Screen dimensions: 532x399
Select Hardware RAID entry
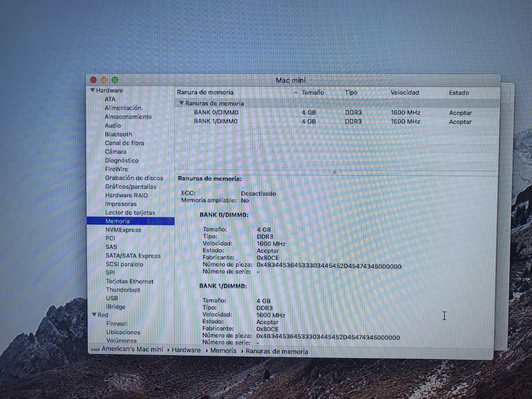(x=126, y=195)
